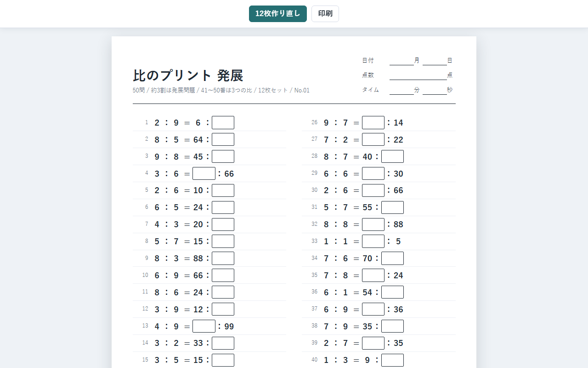Click the 比のプリント 発展 title
Screen dimensions: 588x368
click(x=188, y=75)
